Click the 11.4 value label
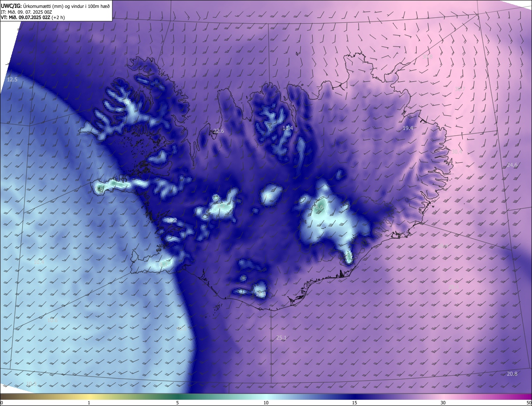 288,128
